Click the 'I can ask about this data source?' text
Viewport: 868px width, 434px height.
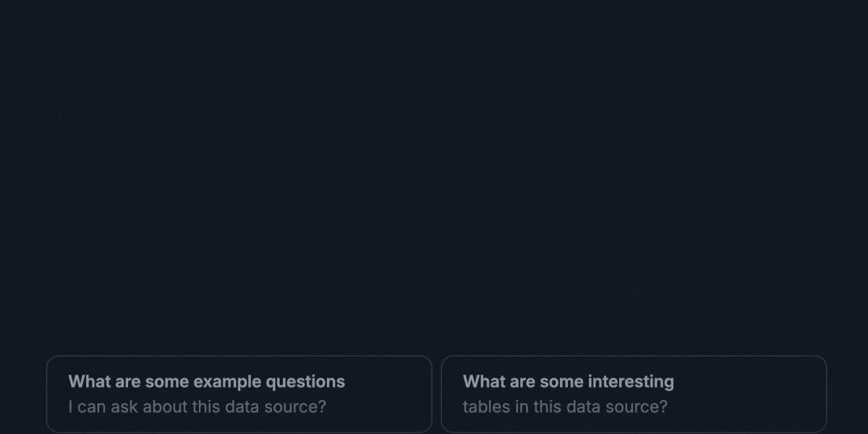197,407
